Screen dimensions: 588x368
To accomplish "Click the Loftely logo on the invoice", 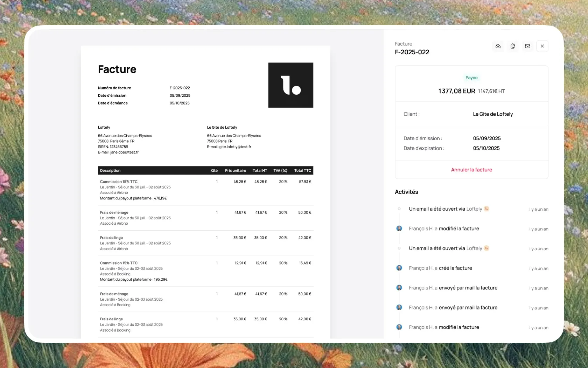I will (290, 85).
